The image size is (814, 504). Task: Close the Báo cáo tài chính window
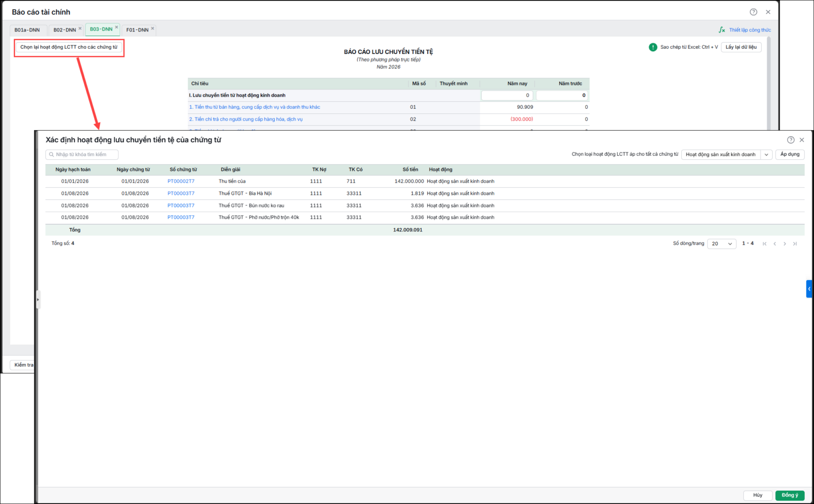pyautogui.click(x=768, y=12)
